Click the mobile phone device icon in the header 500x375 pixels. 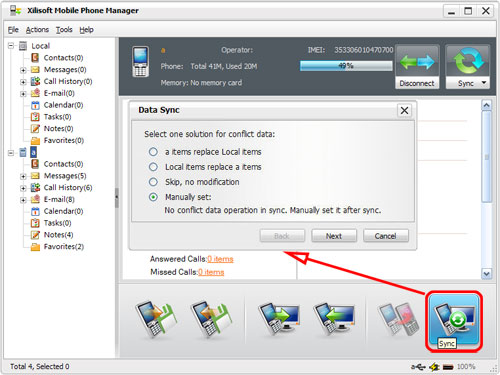coord(140,62)
